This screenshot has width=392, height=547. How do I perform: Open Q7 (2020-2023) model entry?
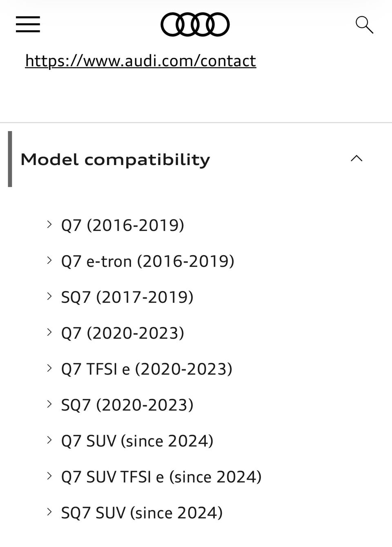coord(122,333)
